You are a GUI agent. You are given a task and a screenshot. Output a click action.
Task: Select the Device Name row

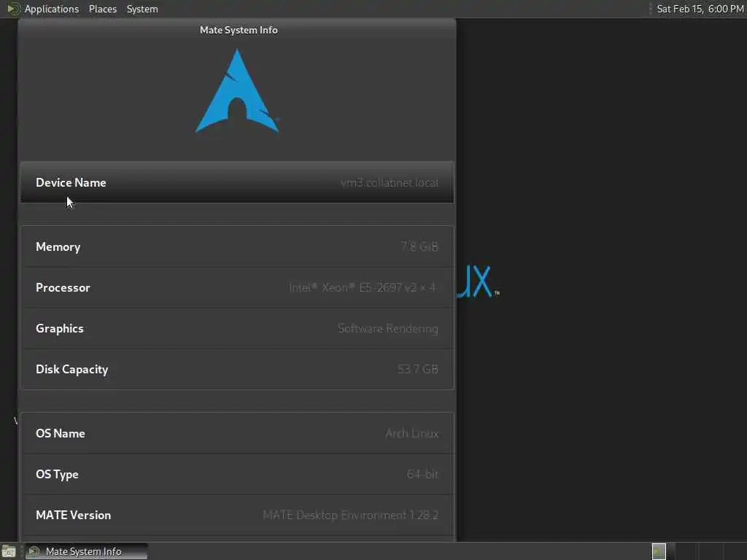tap(237, 182)
